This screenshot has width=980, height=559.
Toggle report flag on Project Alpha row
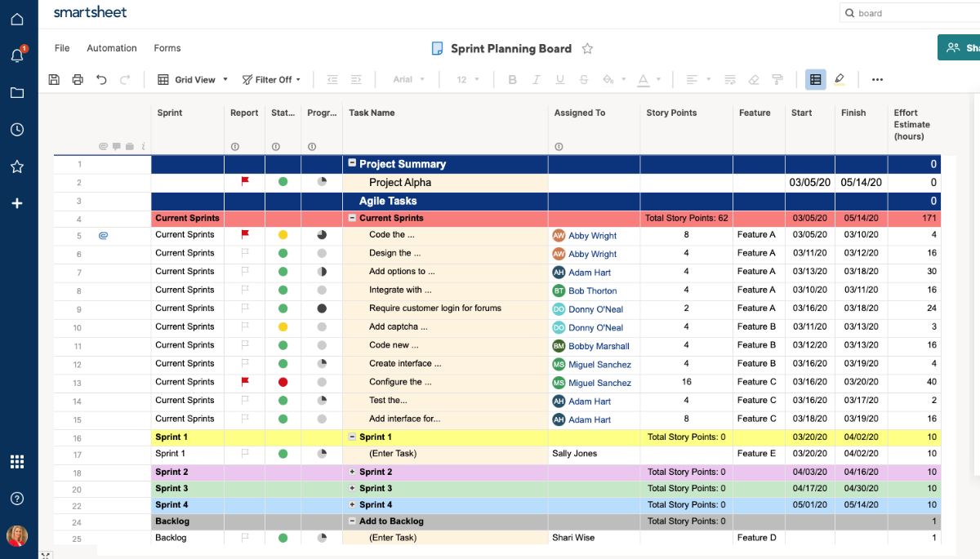(x=245, y=181)
